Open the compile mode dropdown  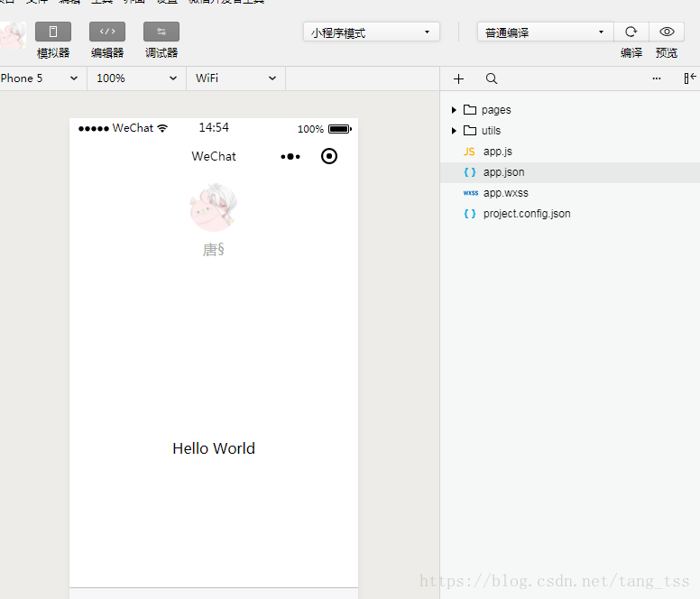(545, 32)
